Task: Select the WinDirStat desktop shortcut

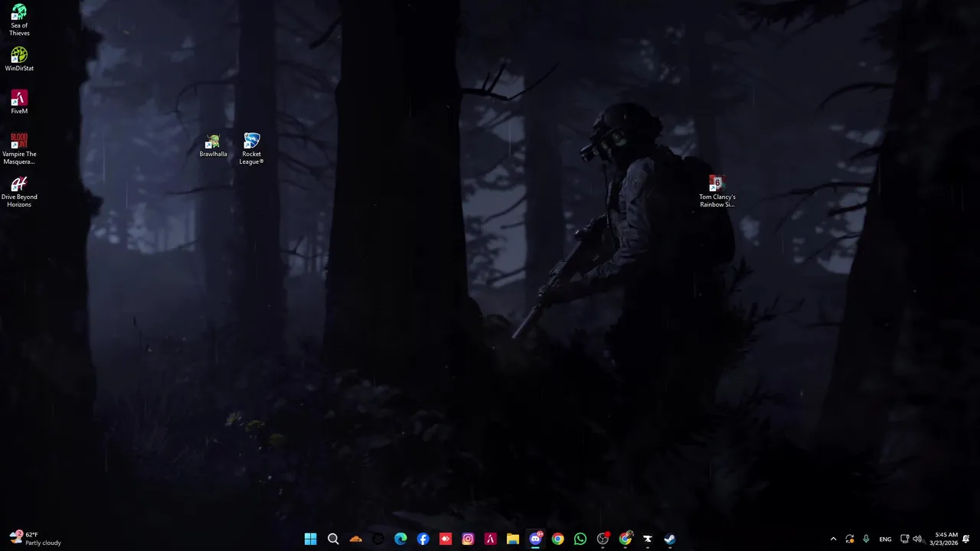Action: pyautogui.click(x=19, y=60)
